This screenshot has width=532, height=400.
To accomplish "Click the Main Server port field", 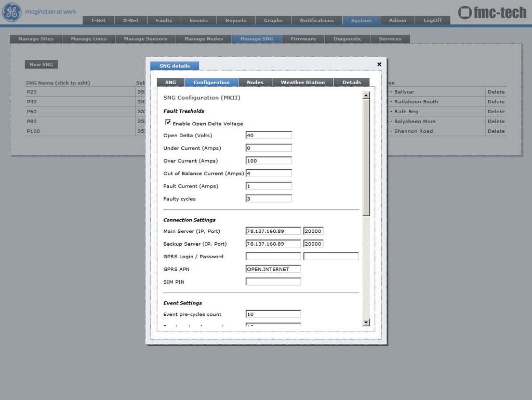I will pos(313,231).
